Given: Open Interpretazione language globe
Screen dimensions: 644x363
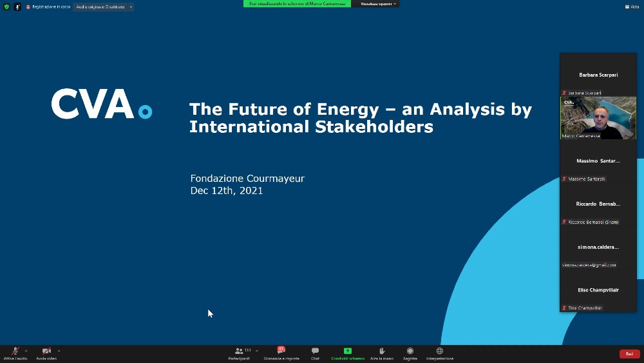Looking at the screenshot, I should pos(439,353).
